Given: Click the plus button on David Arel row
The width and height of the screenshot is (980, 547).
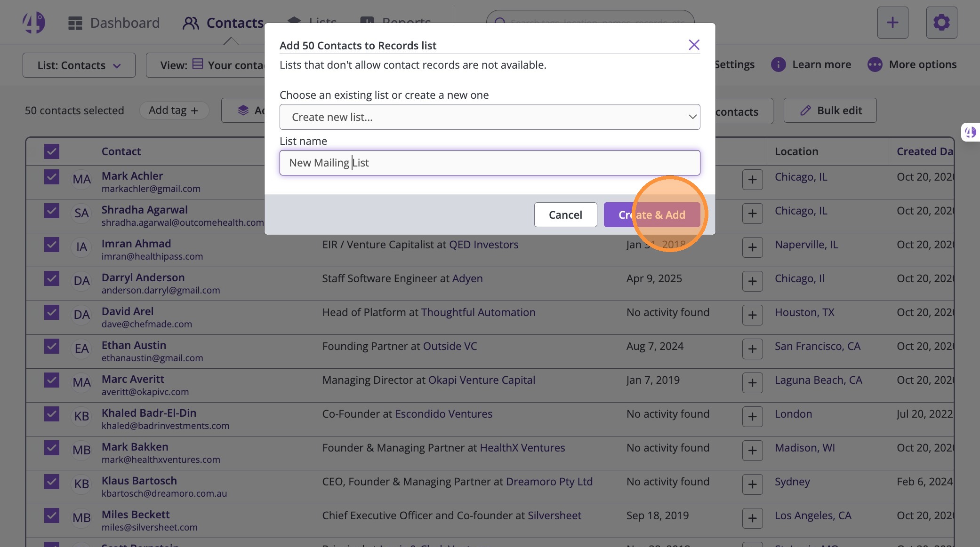Looking at the screenshot, I should coord(752,315).
